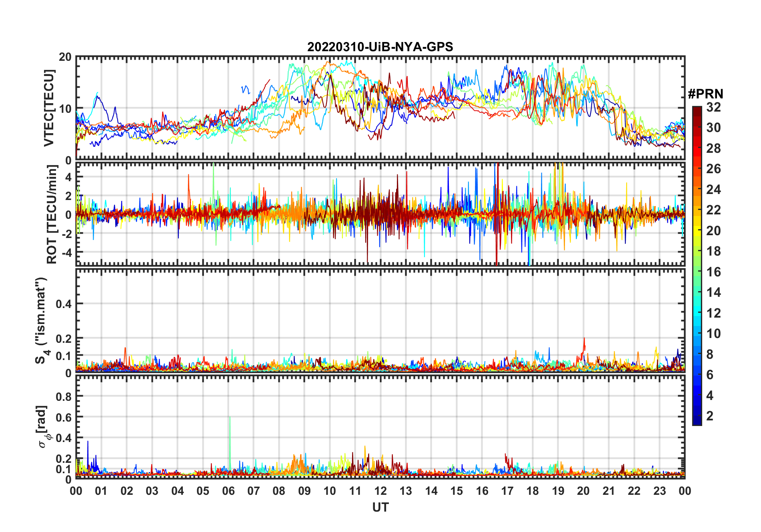
Task: Click colorbar tick label 26
Action: point(713,169)
